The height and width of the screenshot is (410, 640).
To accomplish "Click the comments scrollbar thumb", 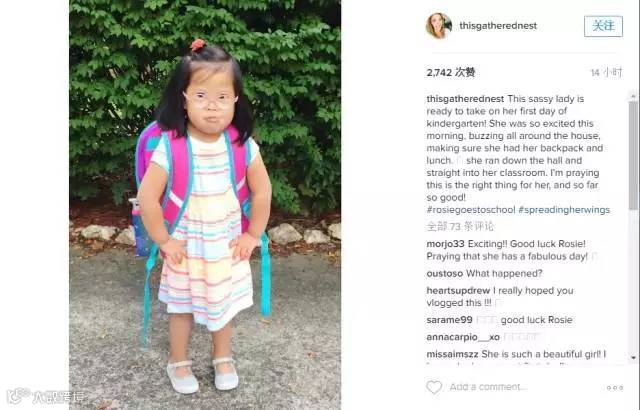I will click(633, 157).
